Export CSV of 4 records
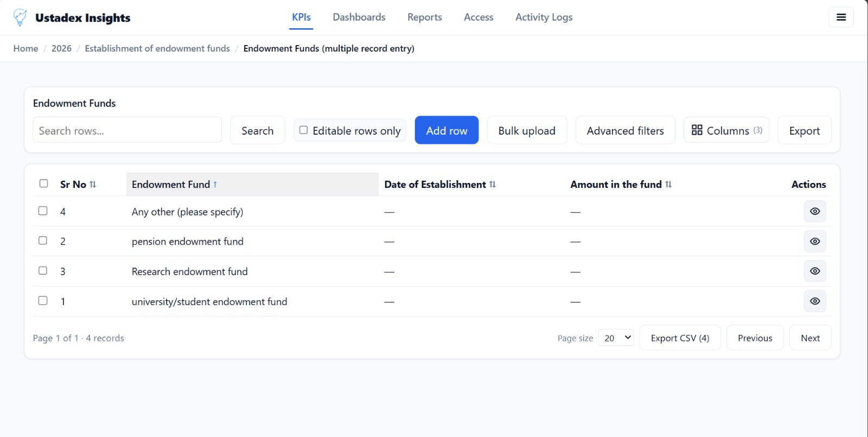The image size is (868, 437). (680, 338)
